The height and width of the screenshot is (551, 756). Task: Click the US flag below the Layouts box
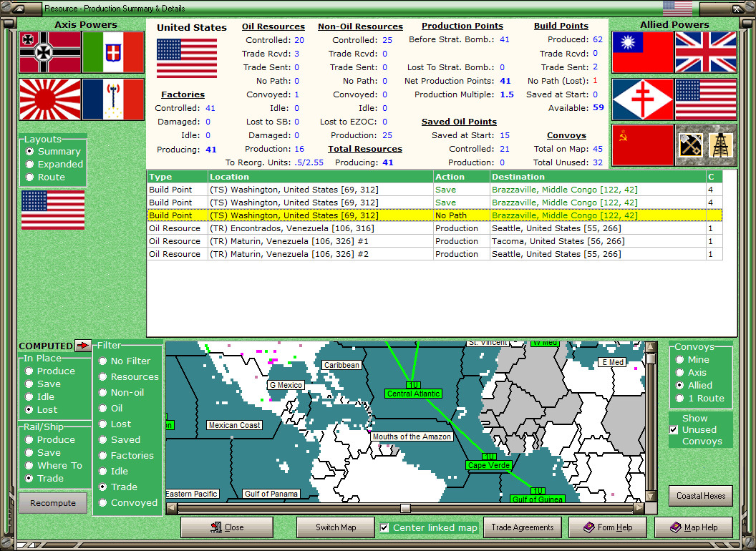(x=53, y=210)
